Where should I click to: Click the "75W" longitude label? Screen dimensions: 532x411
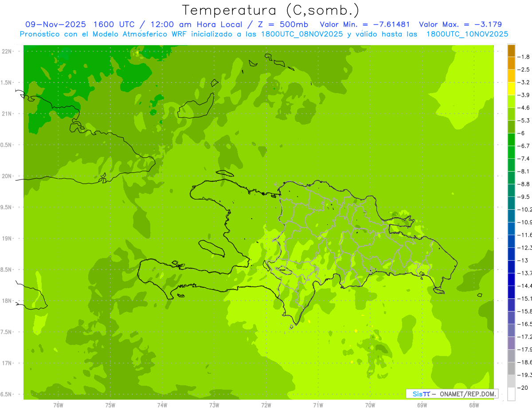pyautogui.click(x=110, y=405)
